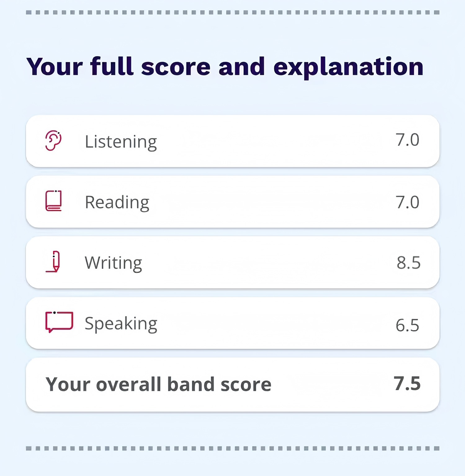The image size is (465, 476).
Task: Click the Listening score 7.0
Action: pos(407,140)
